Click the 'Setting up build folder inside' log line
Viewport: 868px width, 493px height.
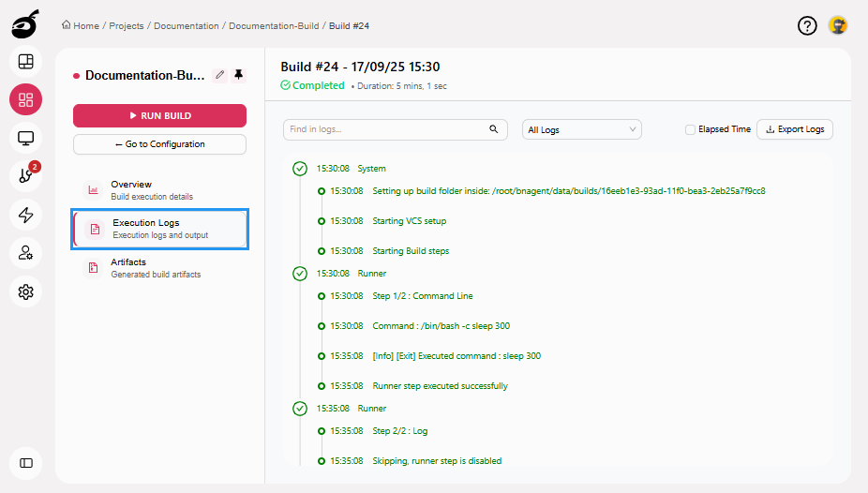[569, 191]
